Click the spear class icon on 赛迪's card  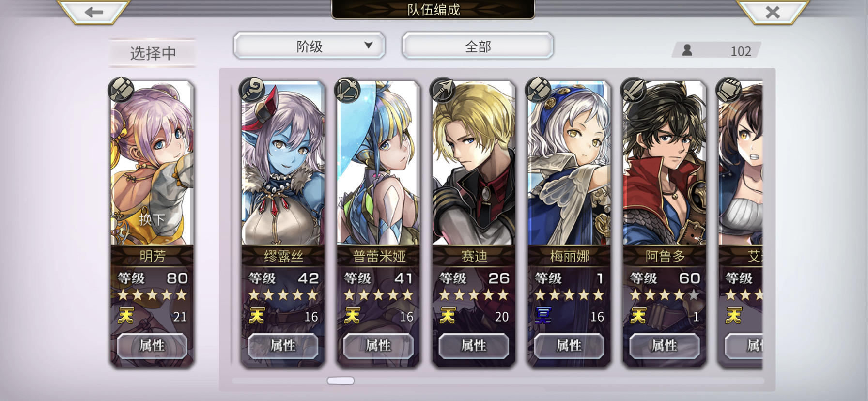point(443,90)
